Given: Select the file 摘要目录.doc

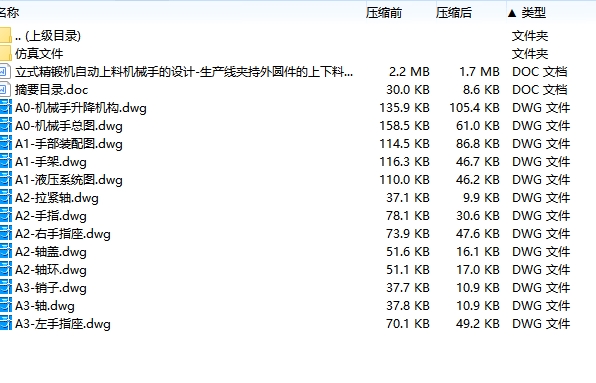Looking at the screenshot, I should 52,90.
